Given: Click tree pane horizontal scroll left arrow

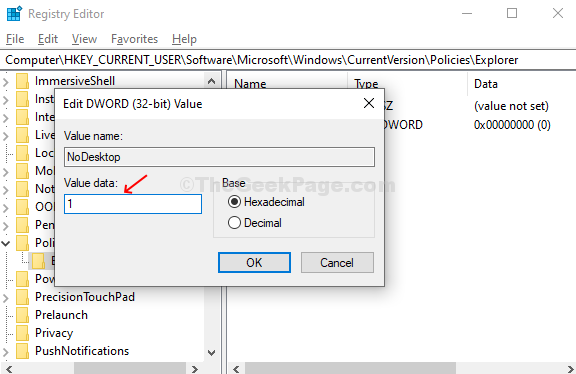Looking at the screenshot, I should 9,368.
